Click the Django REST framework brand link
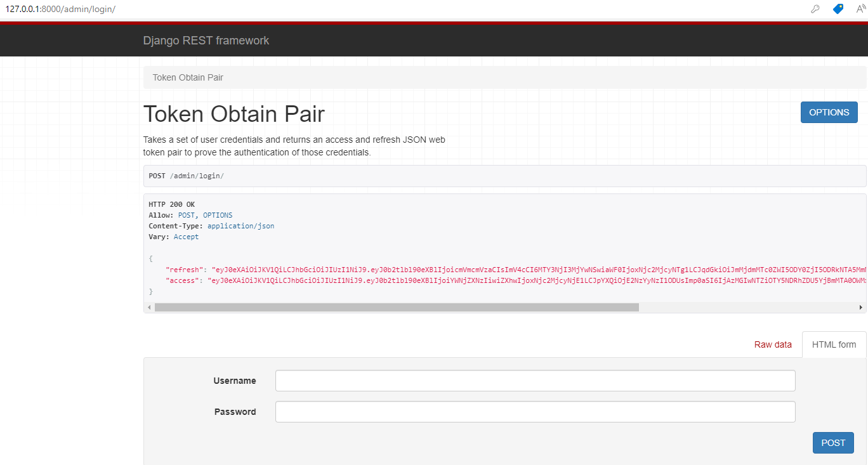 [x=206, y=41]
